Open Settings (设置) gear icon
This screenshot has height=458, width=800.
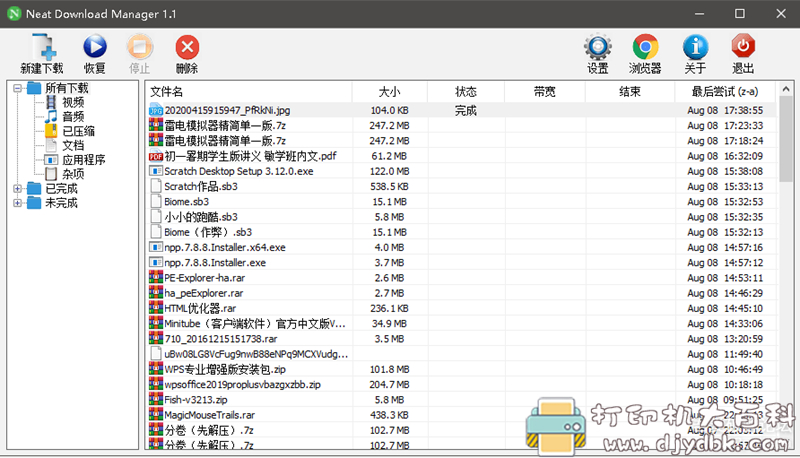pos(597,47)
